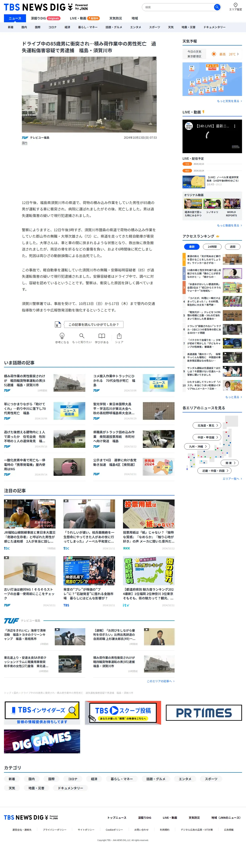The width and height of the screenshot is (246, 868).
Task: Open the 投票用紙は紙じゃない article thumbnail
Action: 148,514
